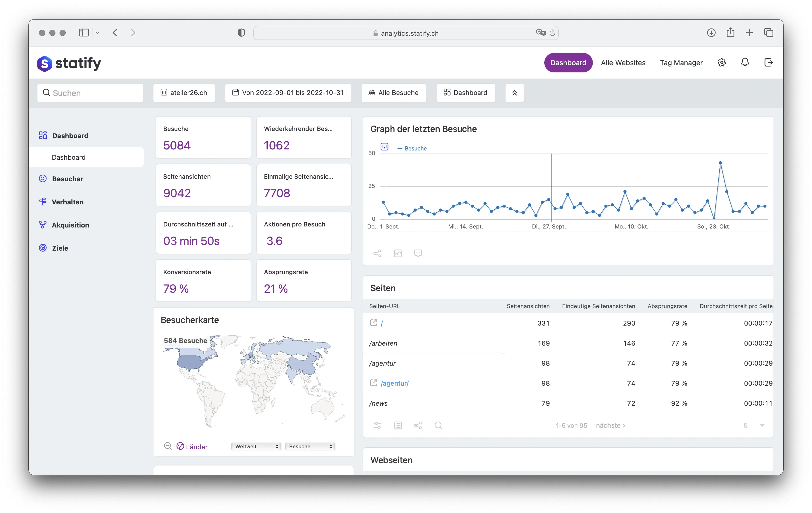Toggle the browser sidebar

[x=84, y=33]
